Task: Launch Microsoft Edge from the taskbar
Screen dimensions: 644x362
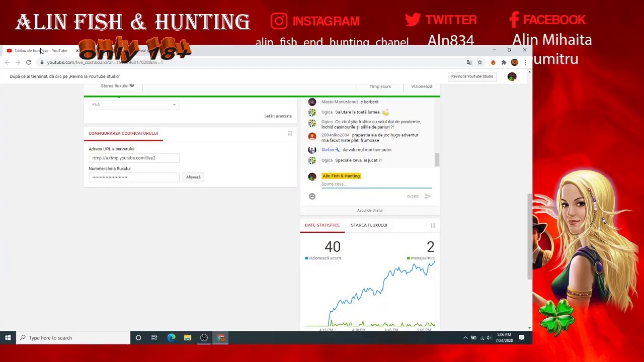Action: (171, 338)
